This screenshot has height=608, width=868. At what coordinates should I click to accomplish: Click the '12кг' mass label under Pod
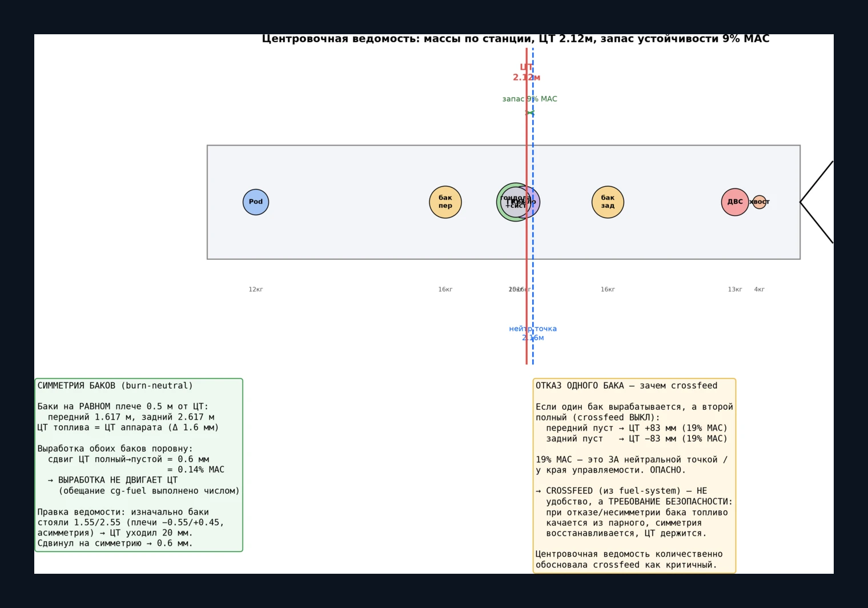point(256,289)
